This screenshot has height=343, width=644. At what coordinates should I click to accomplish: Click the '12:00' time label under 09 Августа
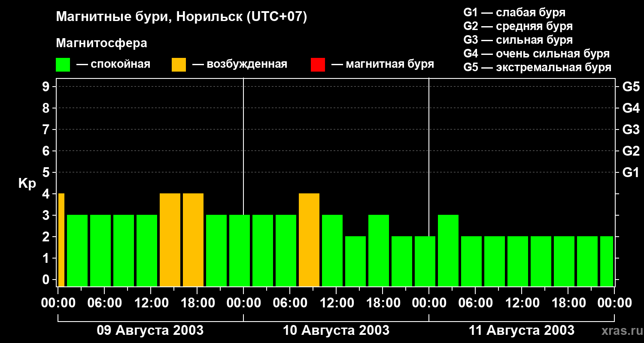[x=151, y=303]
